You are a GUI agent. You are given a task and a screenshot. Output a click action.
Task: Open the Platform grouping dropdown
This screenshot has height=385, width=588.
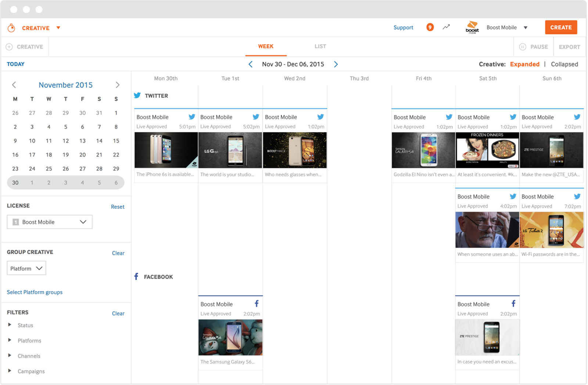coord(26,268)
